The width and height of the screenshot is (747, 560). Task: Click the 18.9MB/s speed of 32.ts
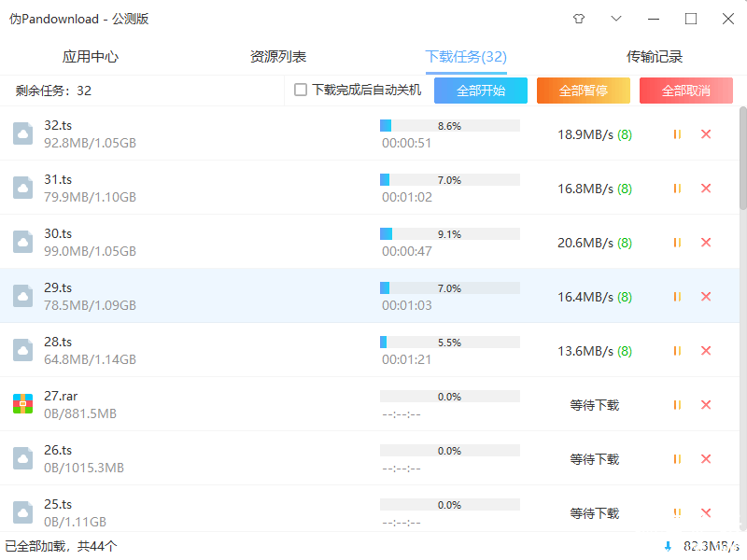click(x=585, y=134)
